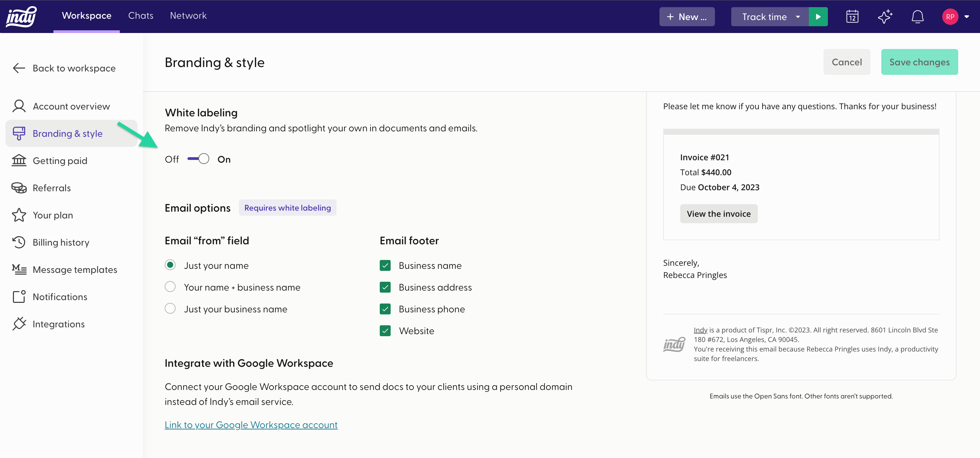980x458 pixels.
Task: Click the 'Total $440.00' line
Action: (706, 172)
